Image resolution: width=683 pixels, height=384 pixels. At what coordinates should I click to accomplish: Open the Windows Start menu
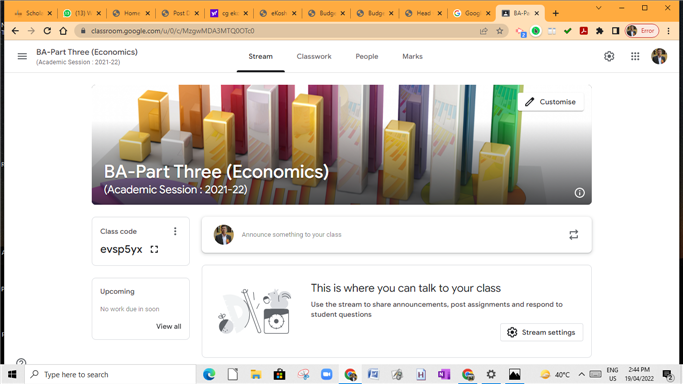coord(12,374)
